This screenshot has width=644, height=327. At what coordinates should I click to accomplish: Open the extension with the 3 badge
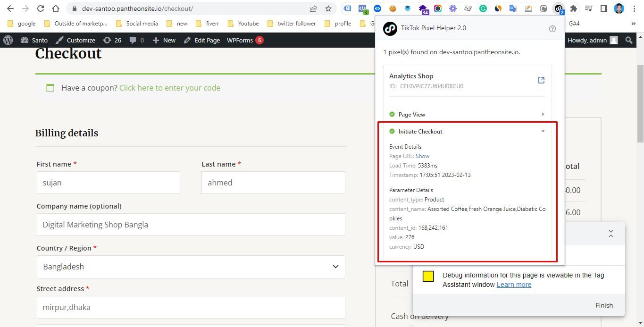coord(362,8)
